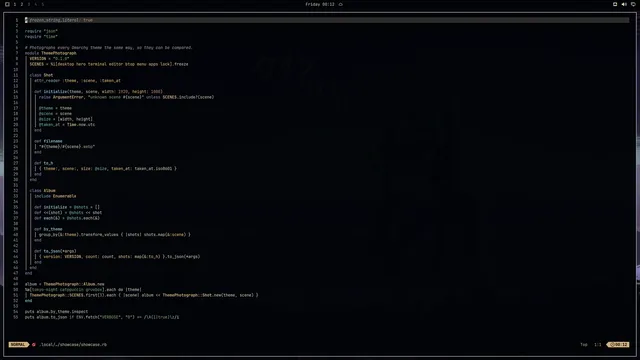The width and height of the screenshot is (640, 360).
Task: Switch to workspace 2
Action: click(22, 4)
